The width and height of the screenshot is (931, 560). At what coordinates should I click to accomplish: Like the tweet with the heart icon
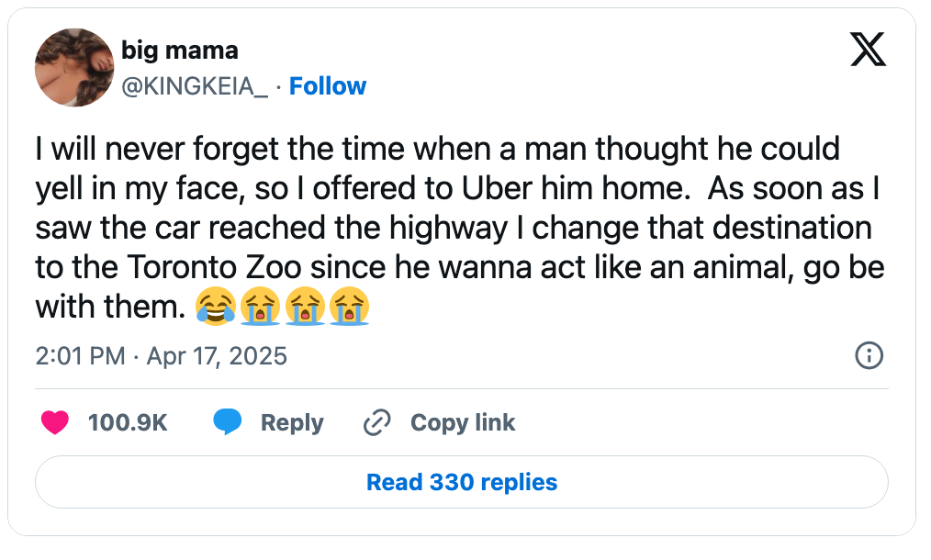coord(54,422)
